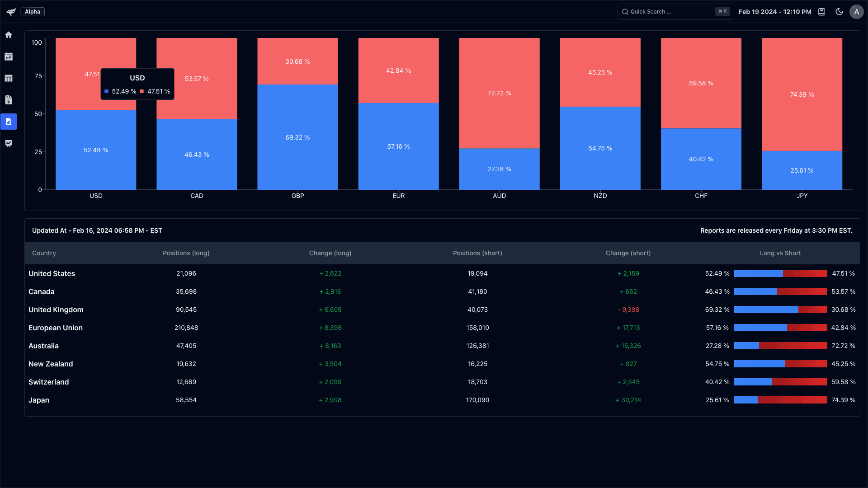Click the red 72.72 % AUD bar segment
868x488 pixels.
499,93
